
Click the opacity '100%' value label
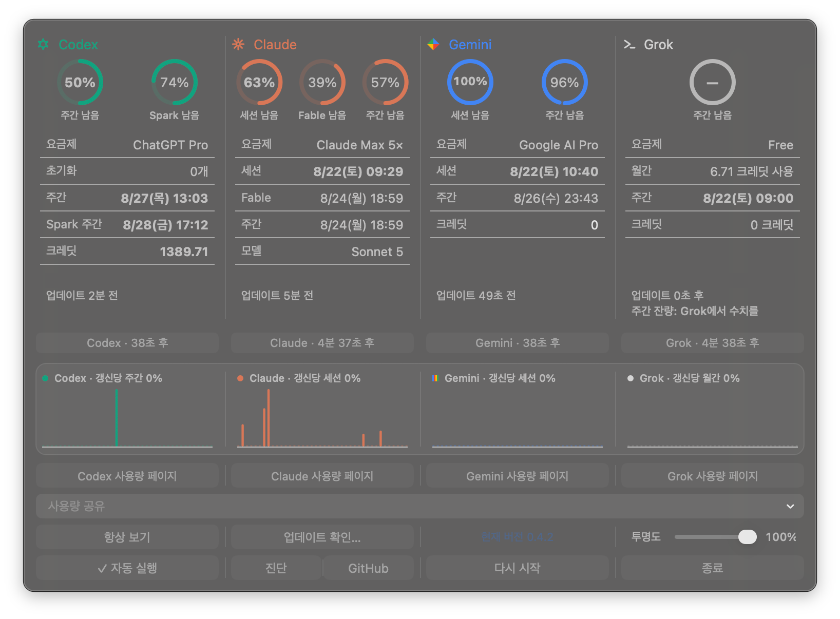point(781,537)
